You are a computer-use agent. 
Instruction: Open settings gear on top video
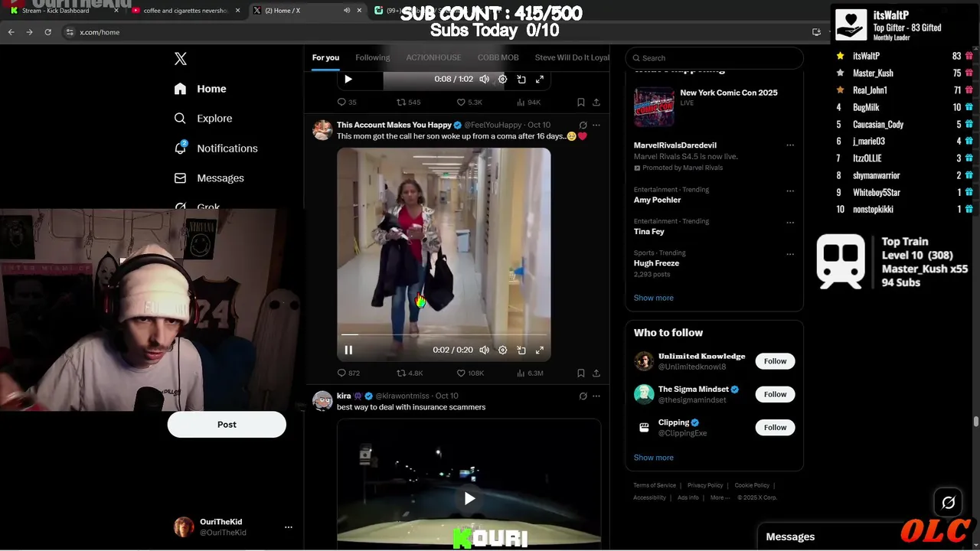click(502, 79)
